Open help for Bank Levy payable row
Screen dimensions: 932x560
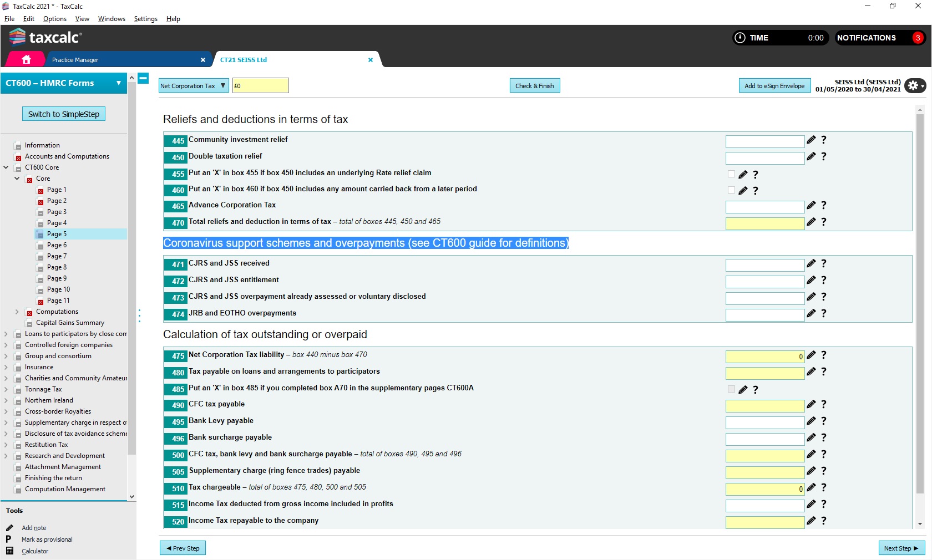point(824,421)
